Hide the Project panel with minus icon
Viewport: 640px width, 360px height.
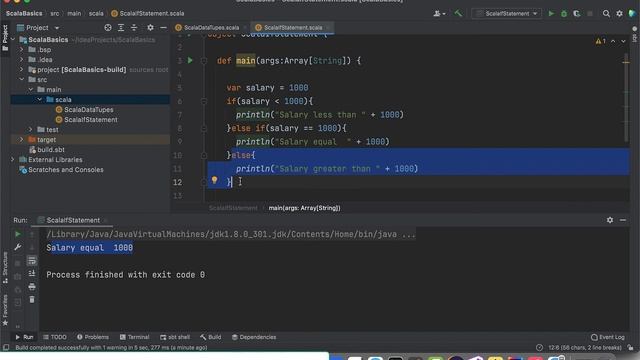tap(163, 27)
